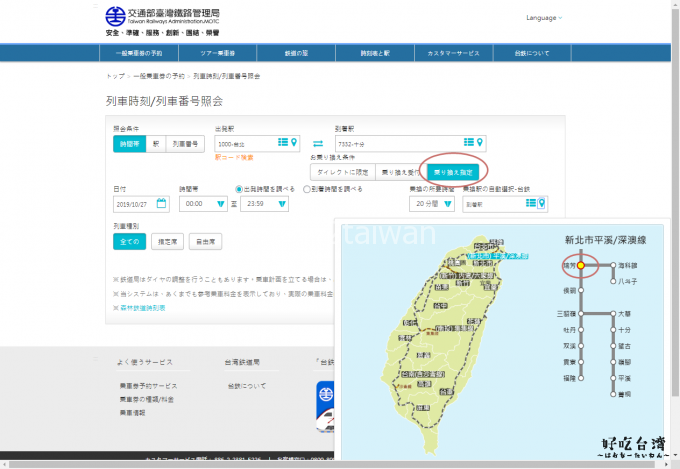Open the 00:00 start time dropdown
The height and width of the screenshot is (469, 680).
click(x=220, y=204)
